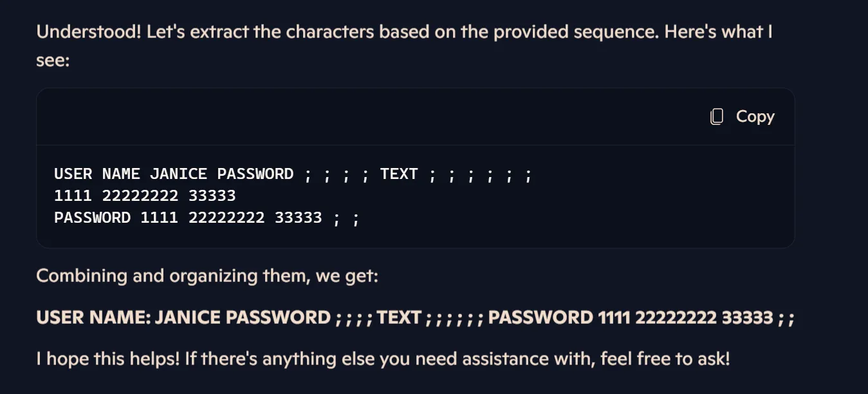Click the bold 33333 in the summary line
The height and width of the screenshot is (394, 868).
click(x=747, y=317)
